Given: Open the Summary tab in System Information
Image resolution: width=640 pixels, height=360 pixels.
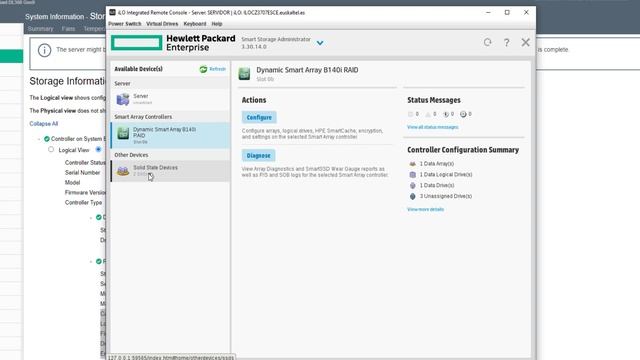Looking at the screenshot, I should [x=40, y=29].
